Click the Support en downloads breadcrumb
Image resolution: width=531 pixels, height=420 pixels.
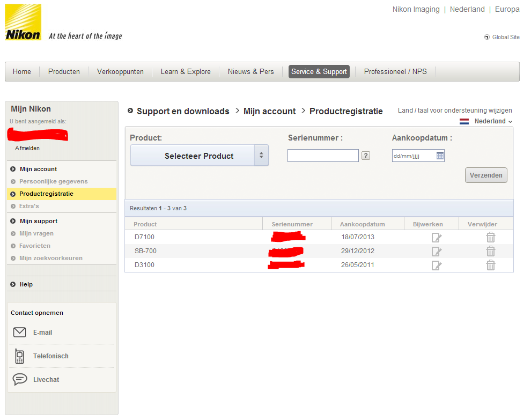tap(183, 111)
